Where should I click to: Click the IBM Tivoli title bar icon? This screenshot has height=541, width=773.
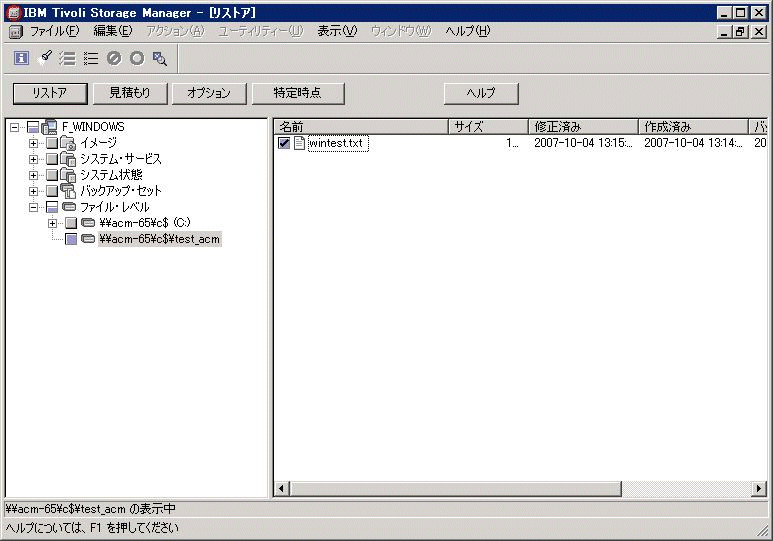coord(14,13)
